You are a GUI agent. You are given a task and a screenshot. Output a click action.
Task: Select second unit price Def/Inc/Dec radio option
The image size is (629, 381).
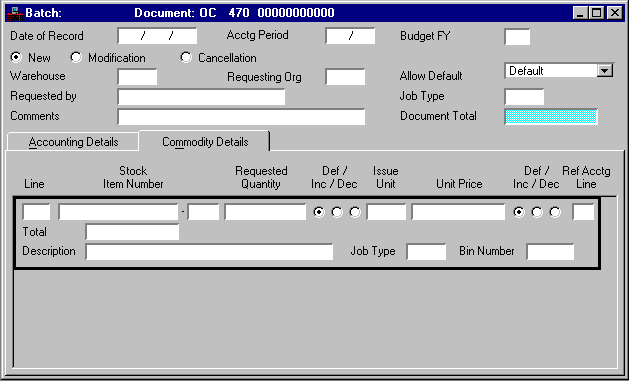pyautogui.click(x=537, y=212)
